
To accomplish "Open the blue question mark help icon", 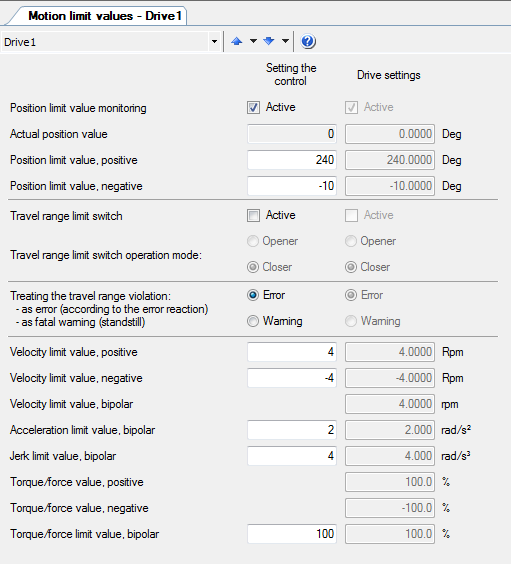I will pyautogui.click(x=308, y=41).
